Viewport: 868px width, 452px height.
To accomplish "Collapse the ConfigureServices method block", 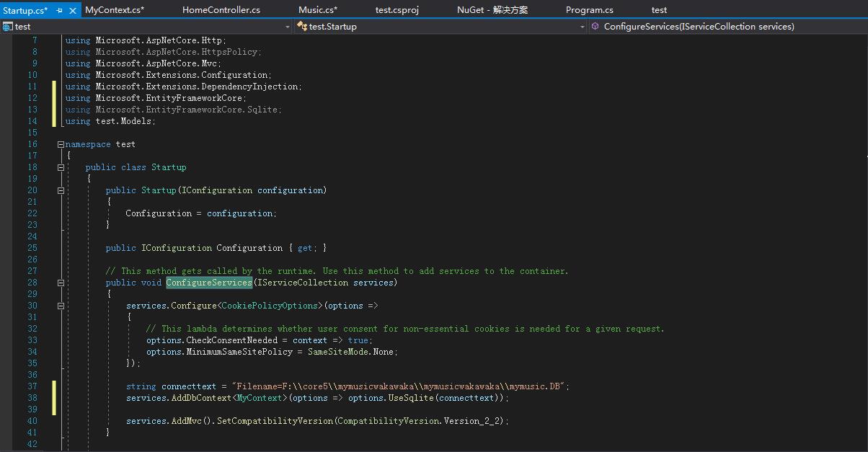I will coord(61,283).
